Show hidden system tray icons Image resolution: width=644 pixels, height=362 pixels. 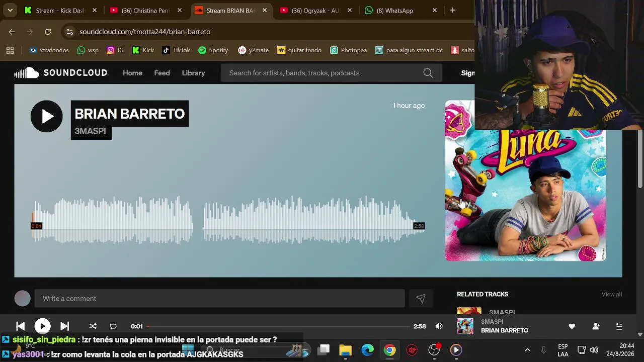[x=527, y=350]
